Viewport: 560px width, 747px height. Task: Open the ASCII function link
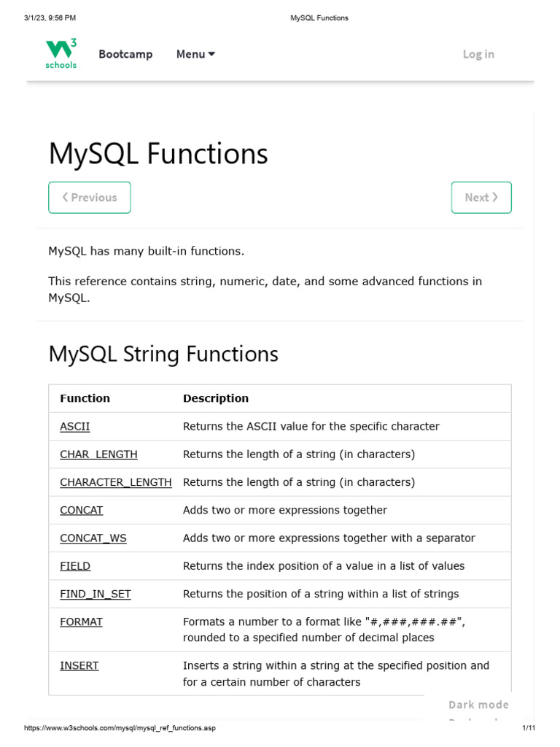point(75,426)
